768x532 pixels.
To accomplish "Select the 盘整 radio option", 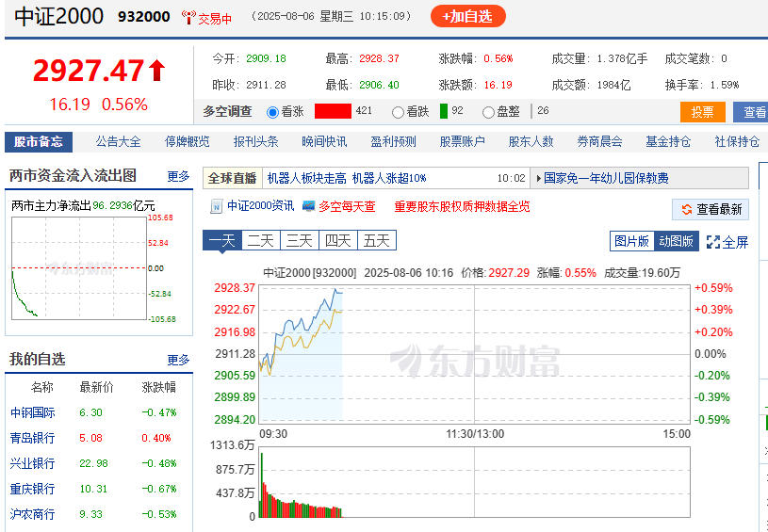I will [488, 113].
